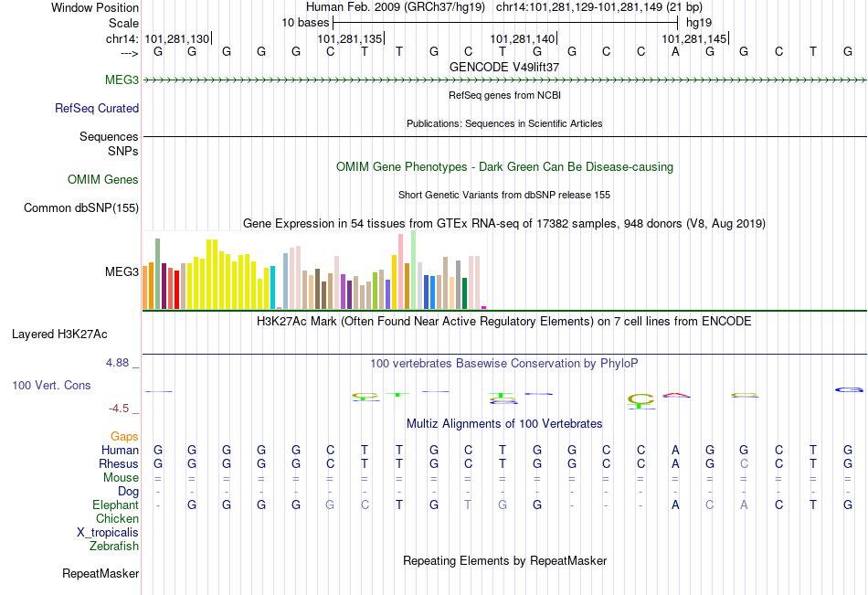Click the SNPs label under Sequences
Viewport: 868px width, 595px height.
[x=123, y=151]
